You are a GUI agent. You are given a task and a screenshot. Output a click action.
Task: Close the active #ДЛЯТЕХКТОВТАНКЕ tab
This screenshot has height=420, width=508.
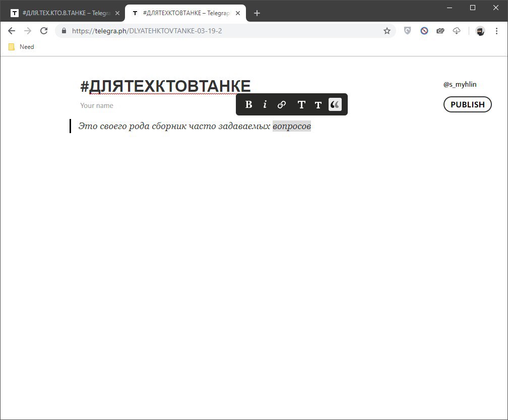pos(238,13)
